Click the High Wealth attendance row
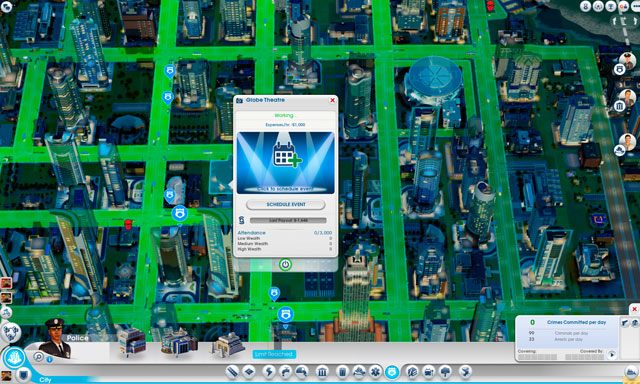The width and height of the screenshot is (640, 384). tap(284, 249)
